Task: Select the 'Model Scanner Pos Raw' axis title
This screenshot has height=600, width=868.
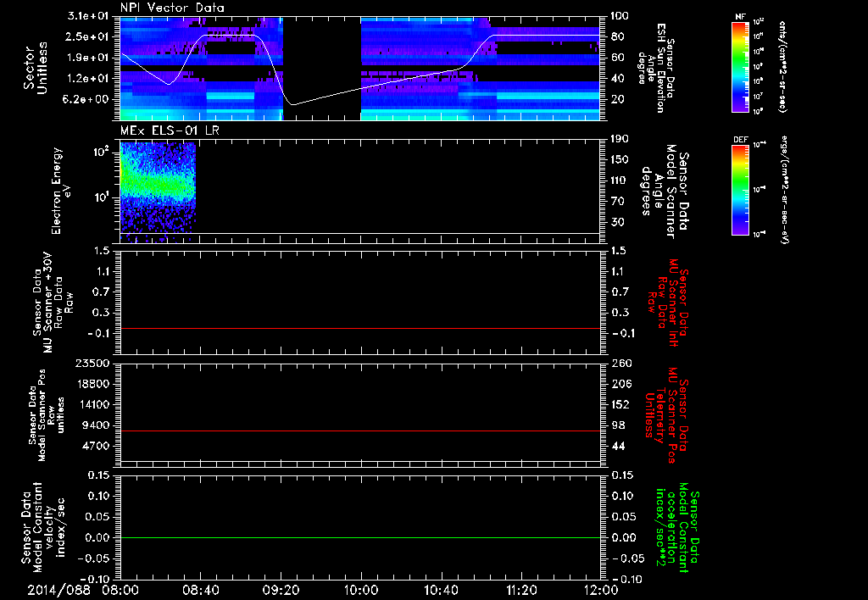Action: [46, 415]
